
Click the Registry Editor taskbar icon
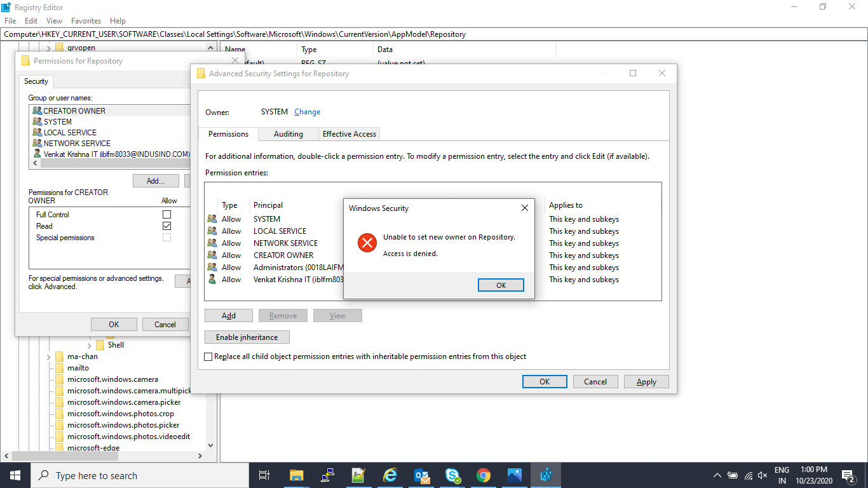[x=546, y=475]
